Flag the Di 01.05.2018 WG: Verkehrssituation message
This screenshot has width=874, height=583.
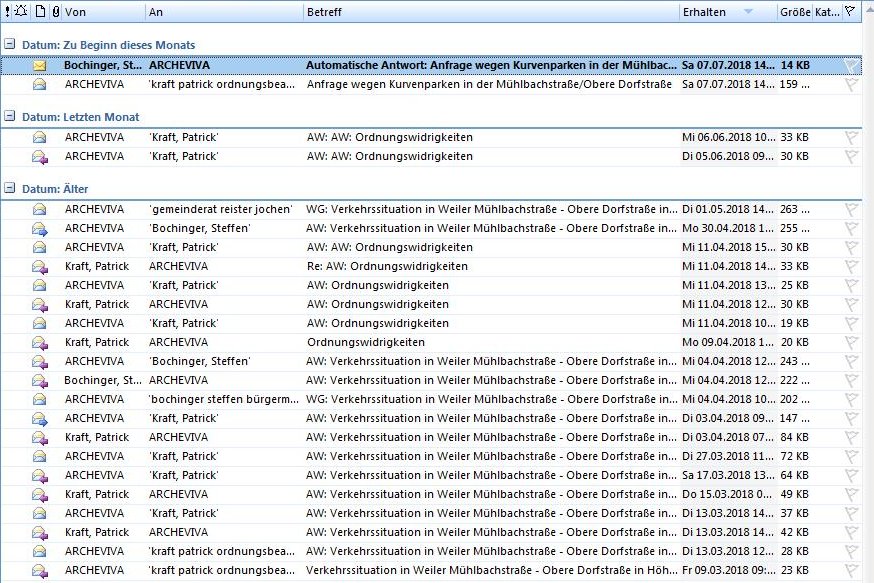[851, 210]
